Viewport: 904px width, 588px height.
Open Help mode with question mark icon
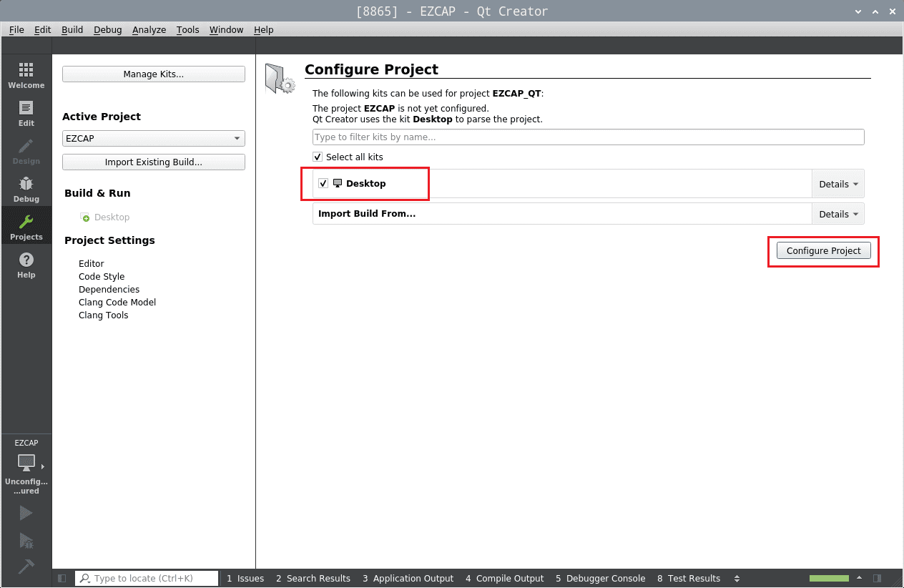(x=26, y=265)
